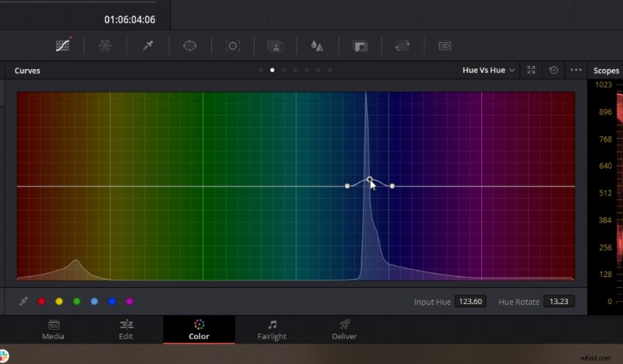Switch to the Edit page
Screen dimensions: 623x364
pos(126,330)
